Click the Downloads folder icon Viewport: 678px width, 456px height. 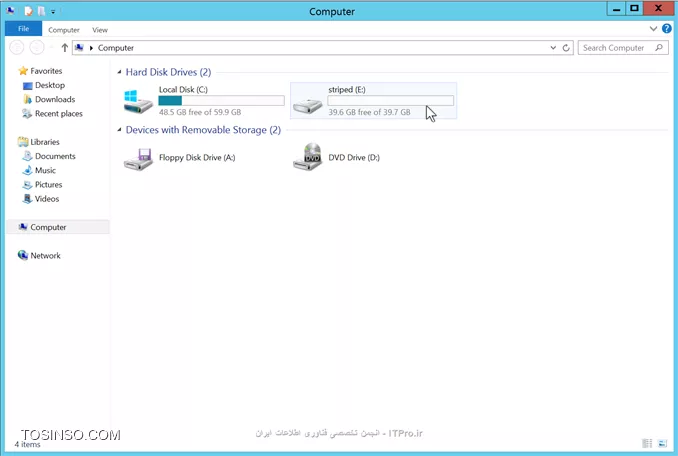tap(27, 99)
